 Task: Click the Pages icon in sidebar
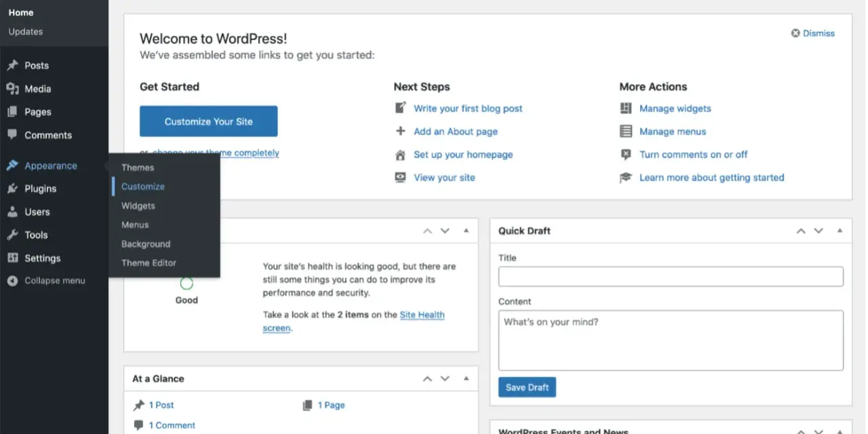point(12,112)
